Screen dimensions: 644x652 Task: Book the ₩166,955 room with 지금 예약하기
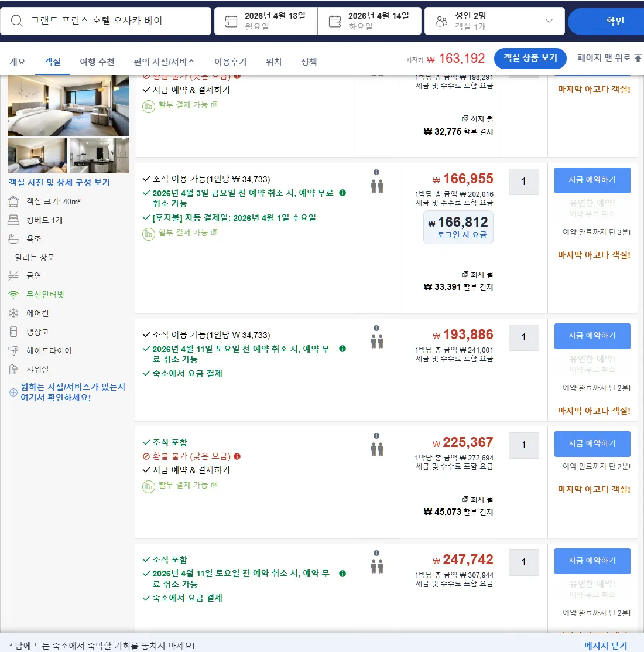tap(592, 180)
